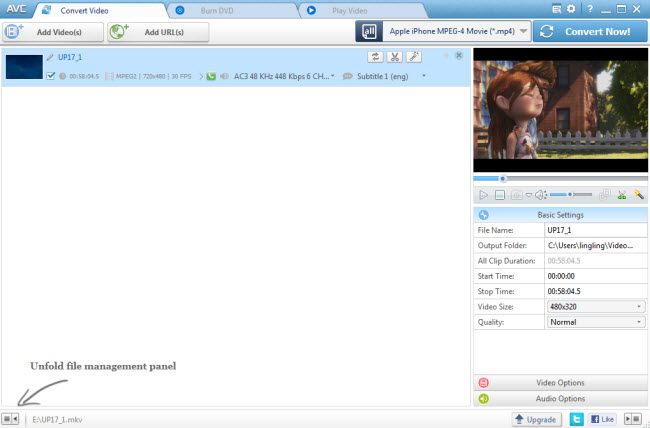Mute preview with the volume speaker icon
The height and width of the screenshot is (428, 650).
coord(540,195)
